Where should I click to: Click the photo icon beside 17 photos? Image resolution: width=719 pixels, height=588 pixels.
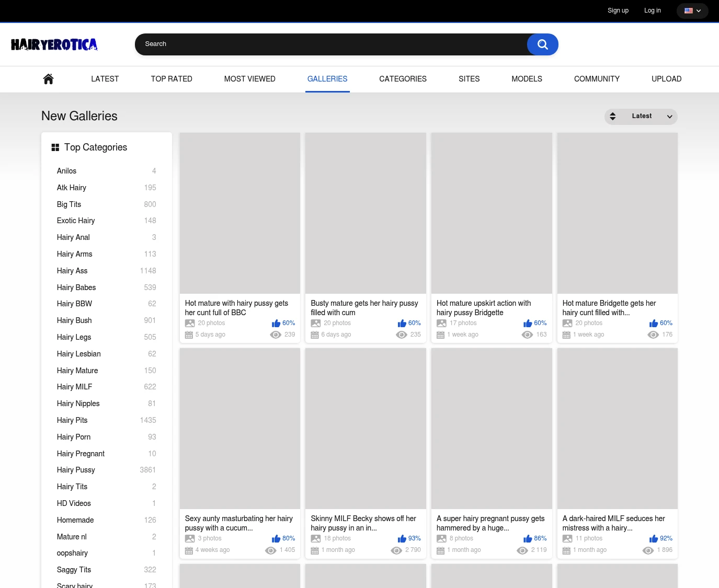coord(441,324)
